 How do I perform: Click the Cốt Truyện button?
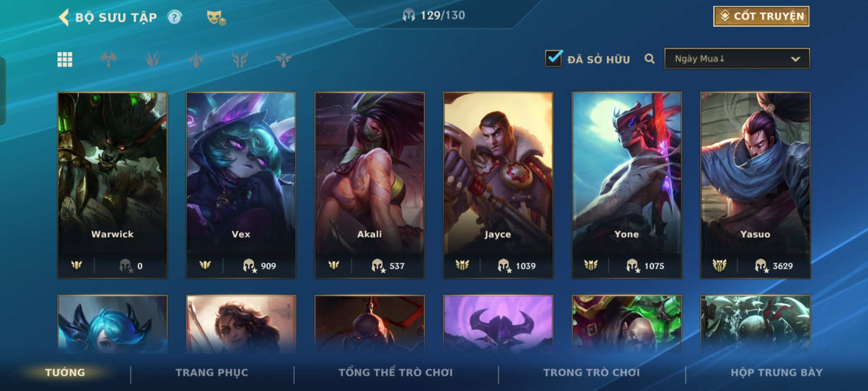pos(761,16)
